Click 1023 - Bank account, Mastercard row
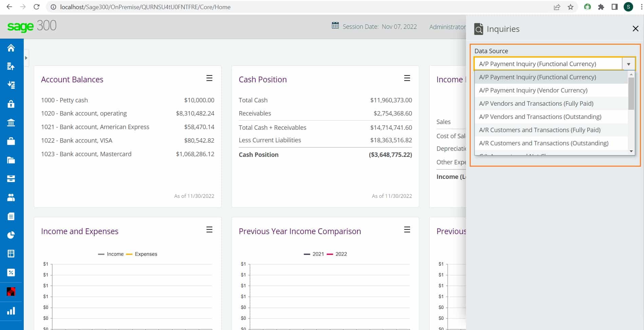Viewport: 644px width, 330px height. point(128,154)
